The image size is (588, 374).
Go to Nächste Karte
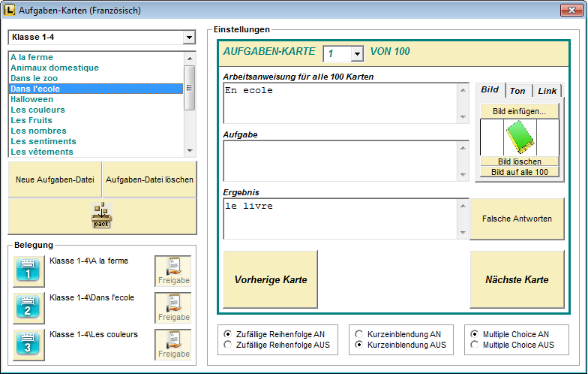point(517,279)
